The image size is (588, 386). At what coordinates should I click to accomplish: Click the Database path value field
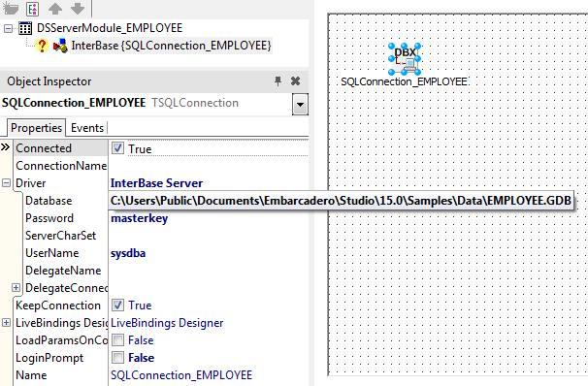click(x=341, y=201)
